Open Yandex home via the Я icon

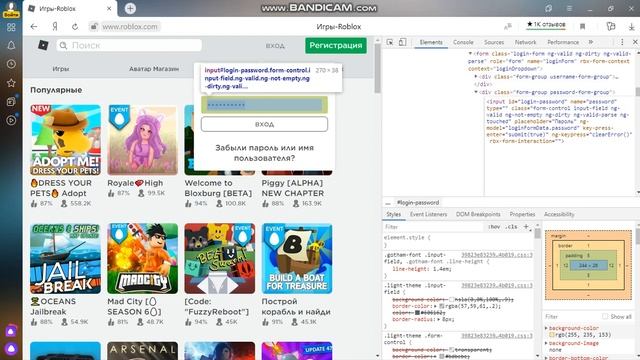click(x=55, y=27)
